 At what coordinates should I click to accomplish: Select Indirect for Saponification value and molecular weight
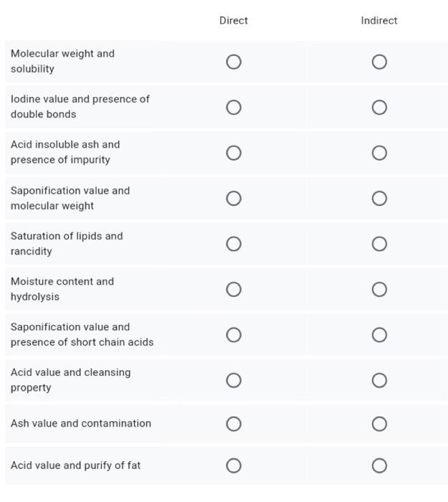point(379,198)
